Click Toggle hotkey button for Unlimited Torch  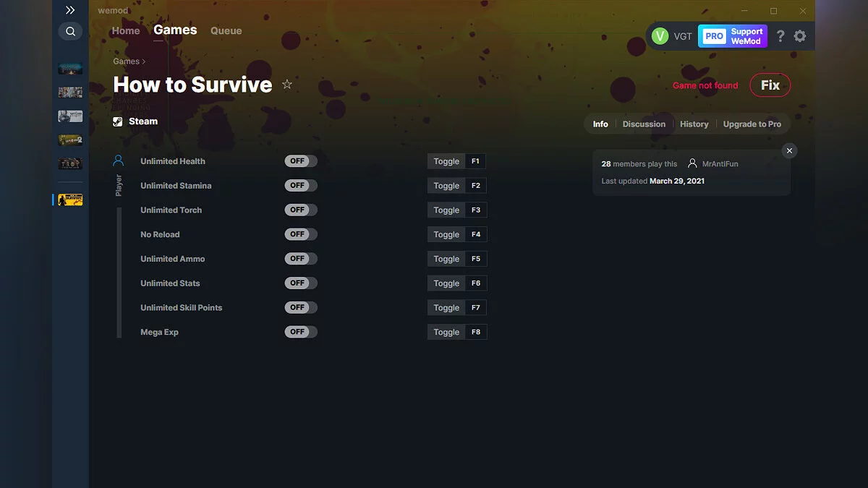[x=446, y=210]
